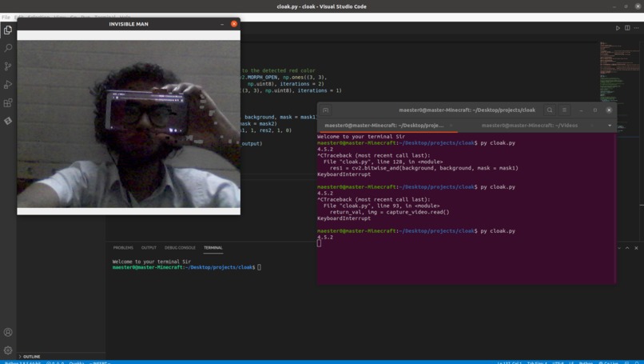
Task: Click the 'return_val, img = capture_video.read()' line
Action: pyautogui.click(x=389, y=212)
